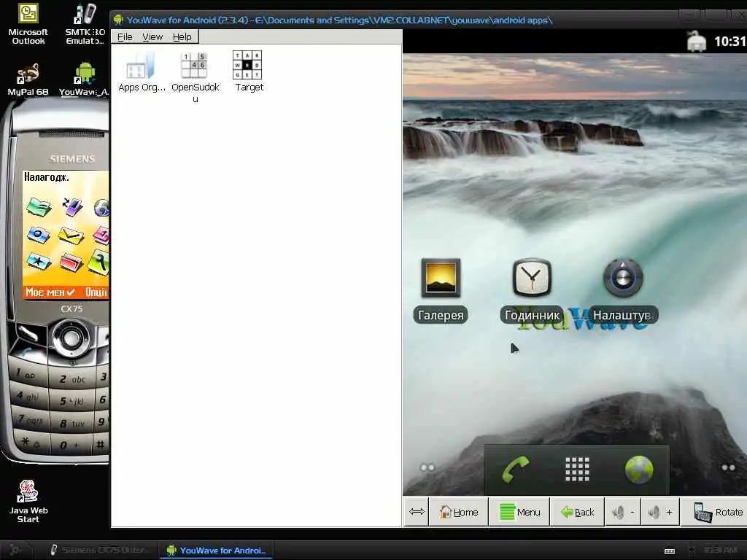Raise volume with the speaker plus button
This screenshot has width=747, height=560.
(660, 512)
